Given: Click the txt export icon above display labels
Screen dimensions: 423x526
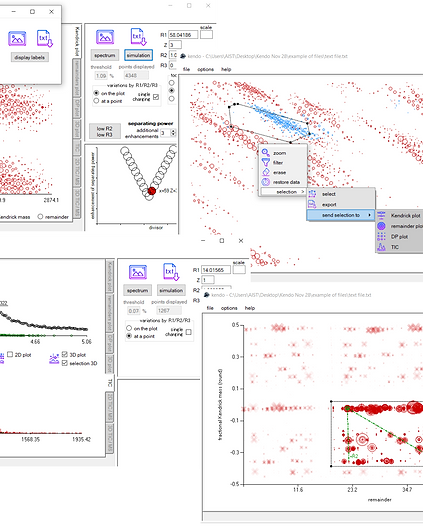Looking at the screenshot, I should (45, 39).
